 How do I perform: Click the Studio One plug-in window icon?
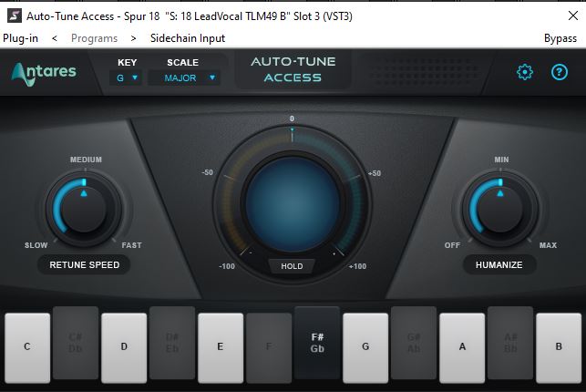point(15,16)
